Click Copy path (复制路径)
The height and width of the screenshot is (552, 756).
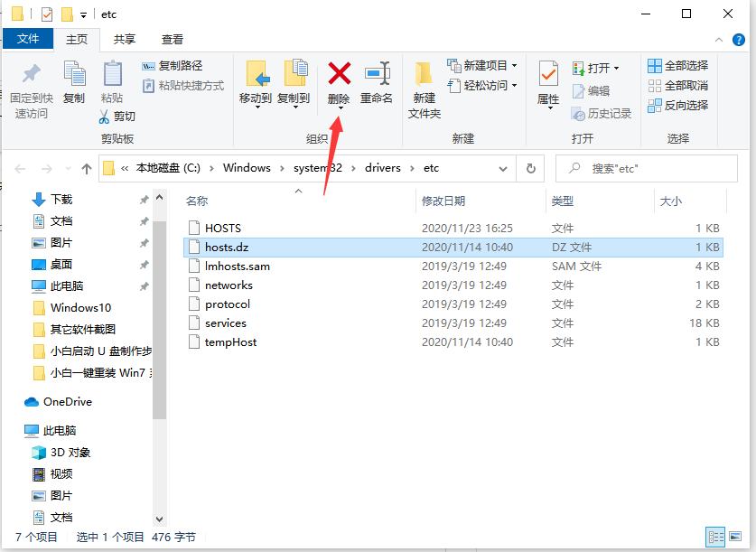point(173,66)
